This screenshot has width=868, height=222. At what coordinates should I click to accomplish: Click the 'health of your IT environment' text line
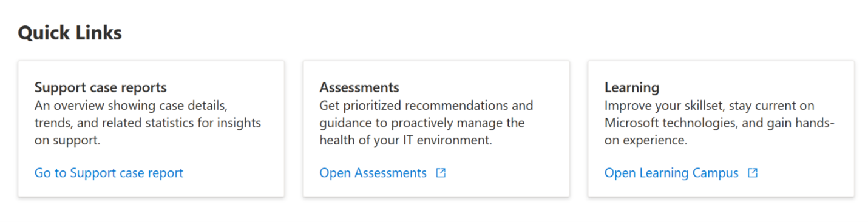click(405, 141)
